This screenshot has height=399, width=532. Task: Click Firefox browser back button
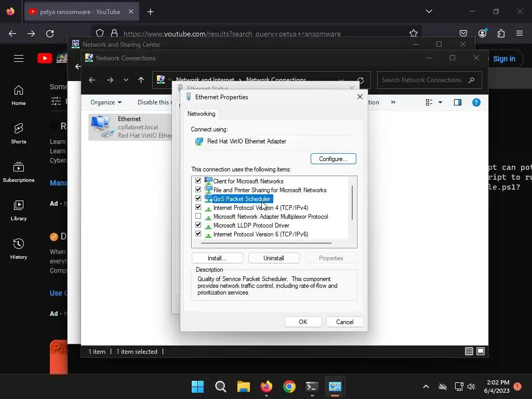[12, 34]
